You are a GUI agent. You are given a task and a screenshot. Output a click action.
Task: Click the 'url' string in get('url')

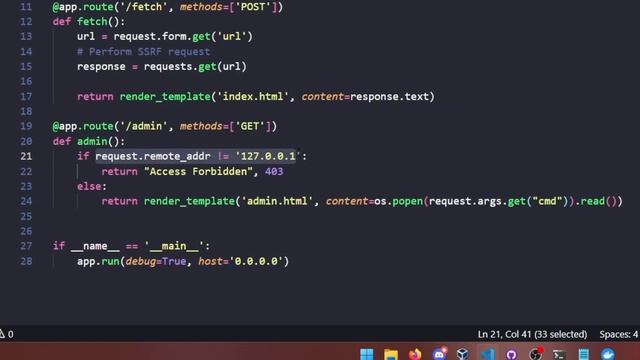[232, 37]
